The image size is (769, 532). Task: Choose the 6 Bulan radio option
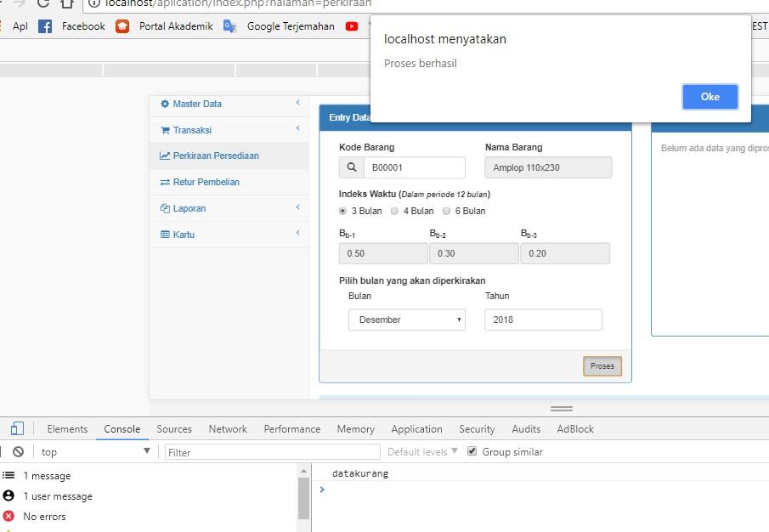point(447,211)
